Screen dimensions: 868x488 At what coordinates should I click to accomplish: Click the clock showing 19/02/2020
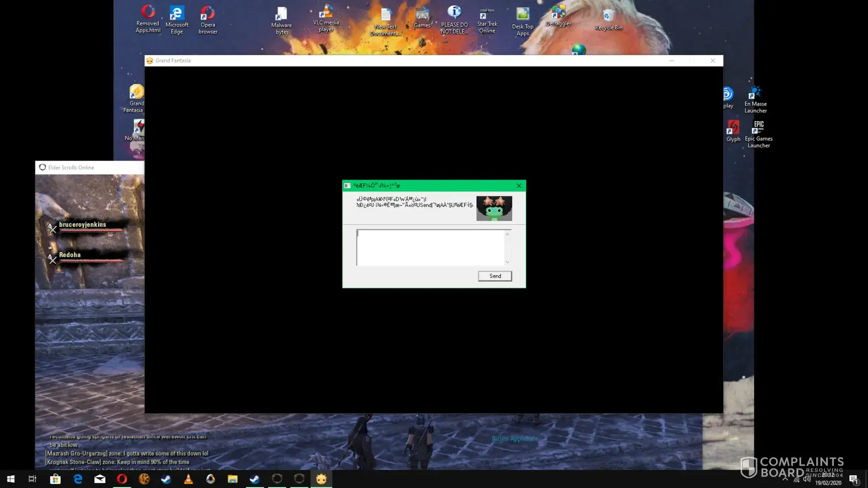click(828, 479)
